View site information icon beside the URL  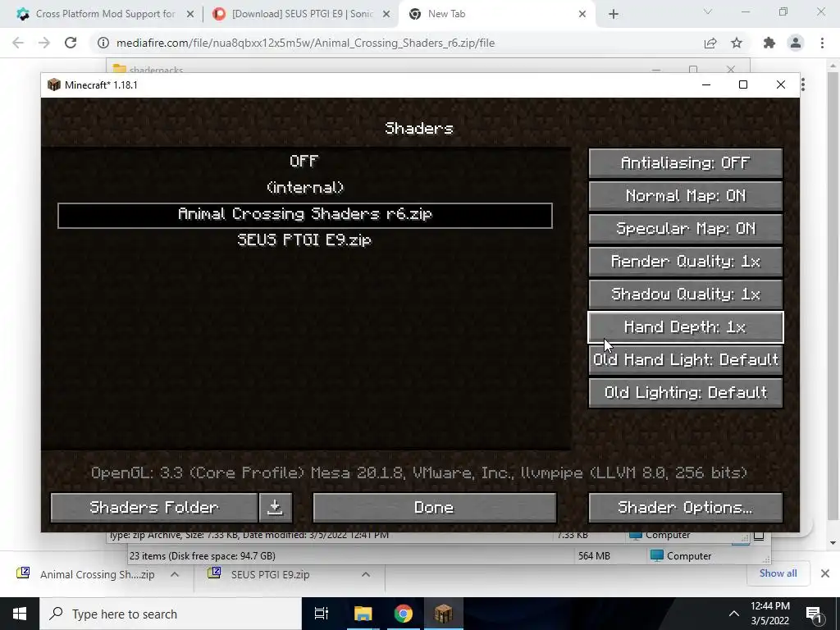[103, 43]
